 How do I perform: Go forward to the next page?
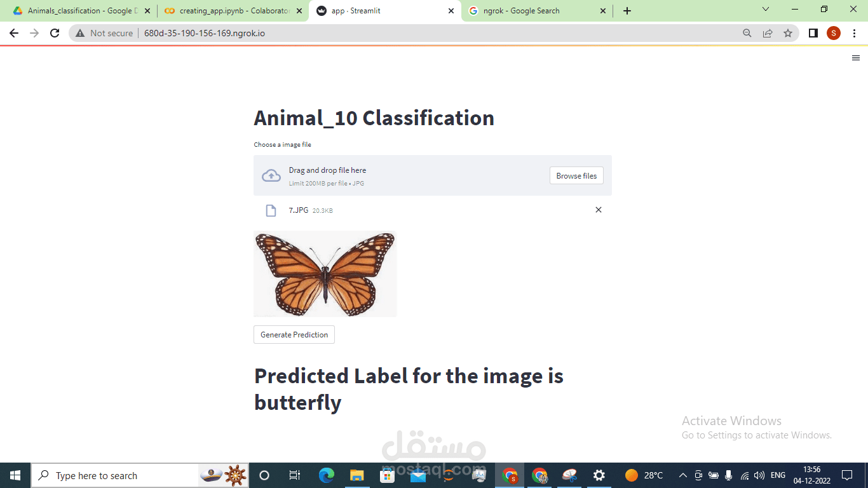pyautogui.click(x=34, y=33)
